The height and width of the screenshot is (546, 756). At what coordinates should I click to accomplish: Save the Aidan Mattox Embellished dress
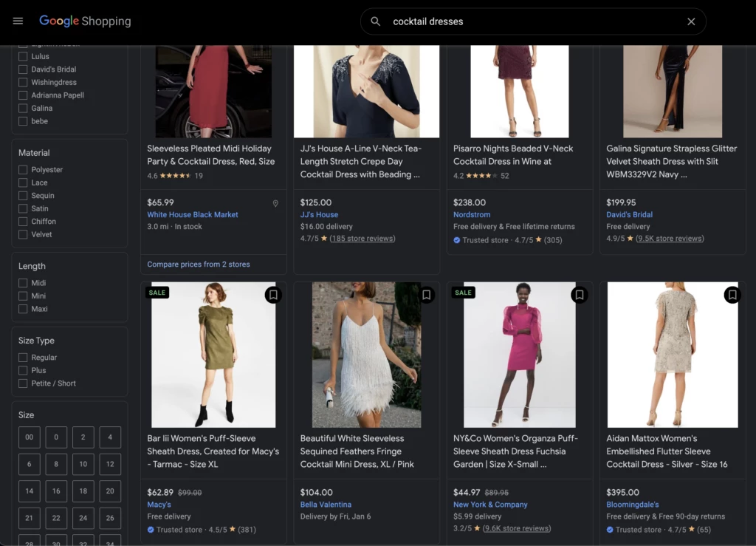pos(732,295)
